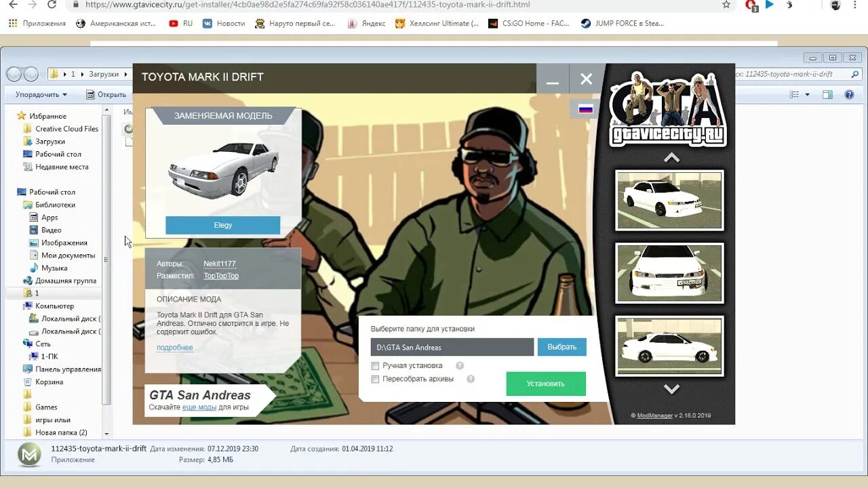Click the gtavicecity.ru GTA logo
This screenshot has width=868, height=488.
click(x=669, y=108)
